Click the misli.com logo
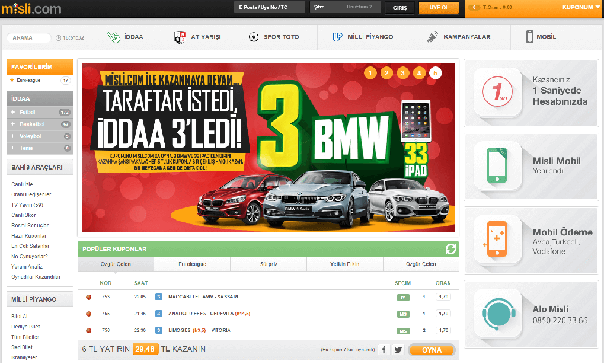This screenshot has height=364, width=604. pos(31,8)
